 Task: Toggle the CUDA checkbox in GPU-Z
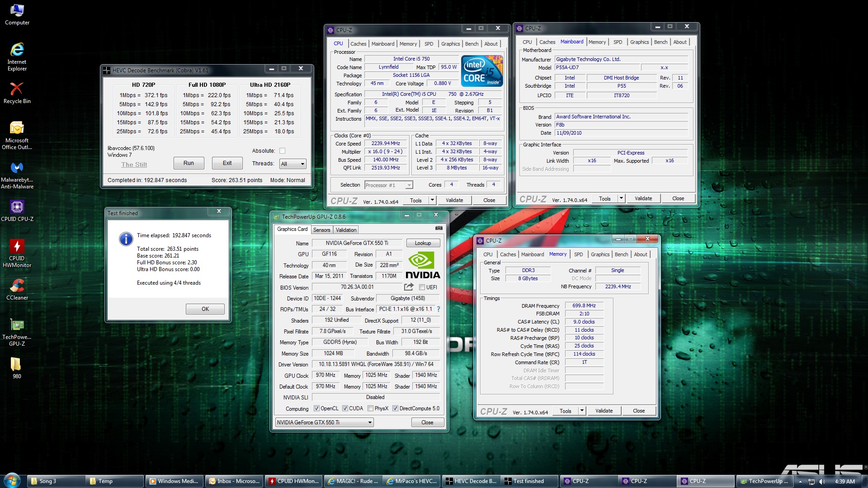345,408
